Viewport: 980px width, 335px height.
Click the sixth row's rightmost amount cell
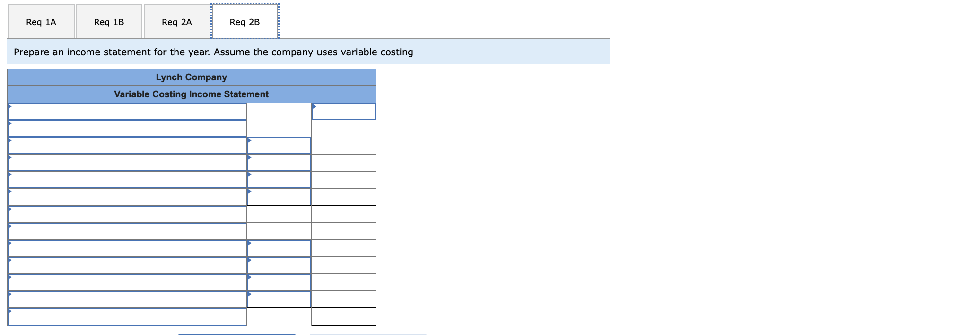coord(344,197)
